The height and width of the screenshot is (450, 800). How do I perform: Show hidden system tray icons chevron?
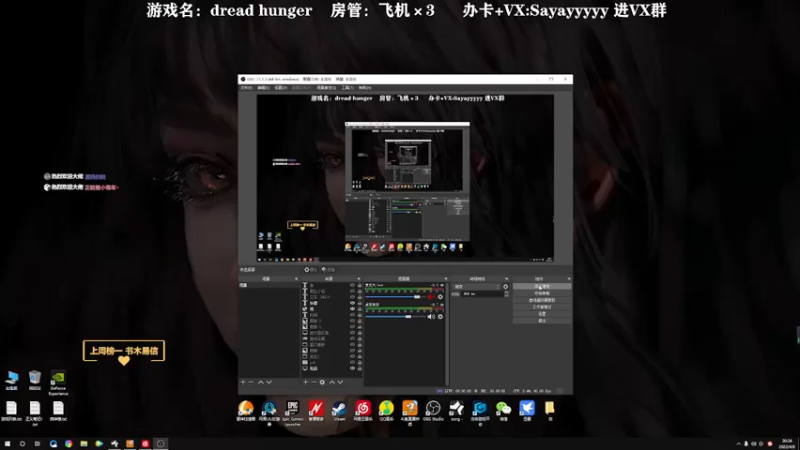pos(738,444)
